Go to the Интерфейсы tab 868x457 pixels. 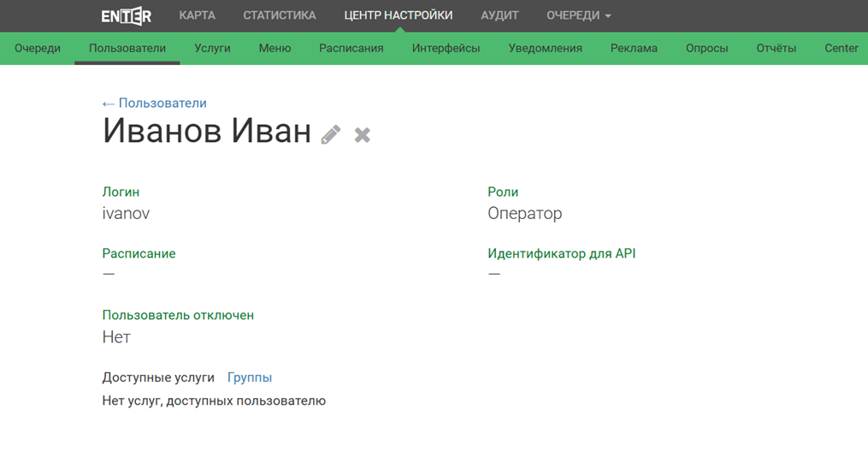[x=446, y=48]
